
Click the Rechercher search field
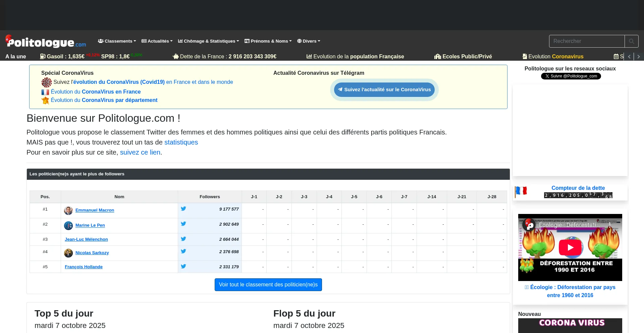pos(587,41)
